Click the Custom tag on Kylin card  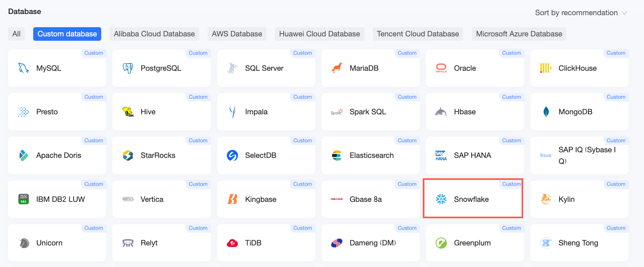[x=616, y=184]
